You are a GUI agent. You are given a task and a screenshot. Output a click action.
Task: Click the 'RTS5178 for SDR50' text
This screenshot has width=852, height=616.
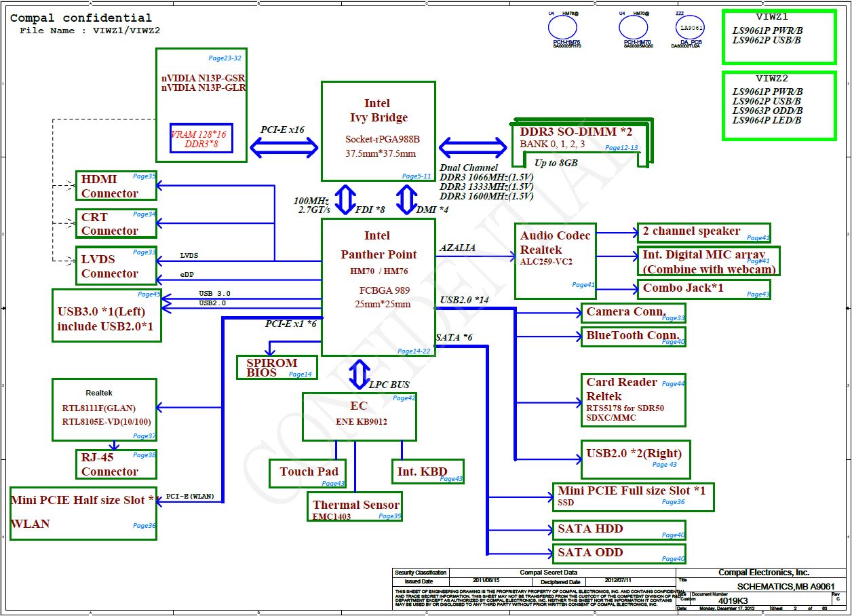625,408
